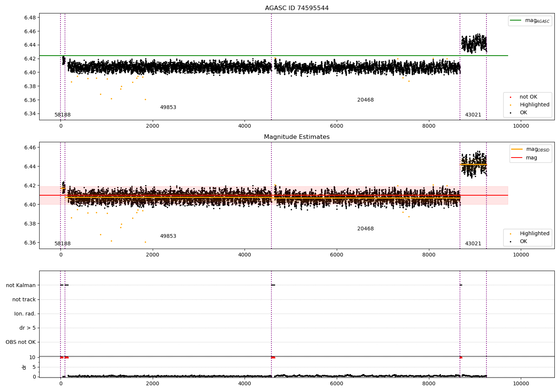Click obsid label 58188 in Magnitude Estimates plot
This screenshot has height=392, width=560.
(x=62, y=244)
